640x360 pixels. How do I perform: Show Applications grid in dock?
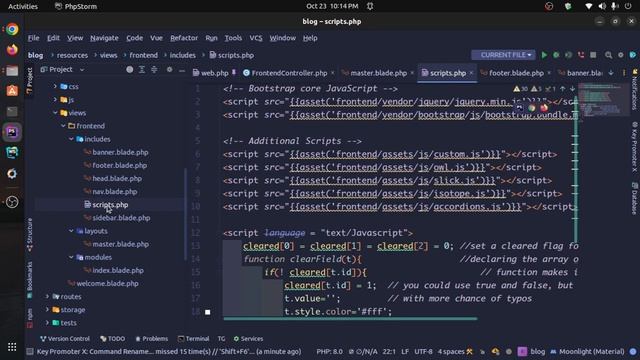point(12,347)
